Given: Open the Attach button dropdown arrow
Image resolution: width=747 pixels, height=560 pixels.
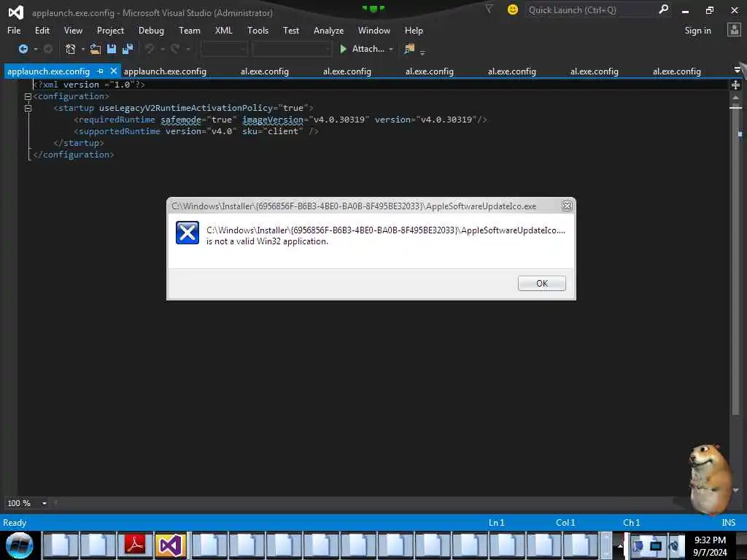Looking at the screenshot, I should tap(391, 49).
